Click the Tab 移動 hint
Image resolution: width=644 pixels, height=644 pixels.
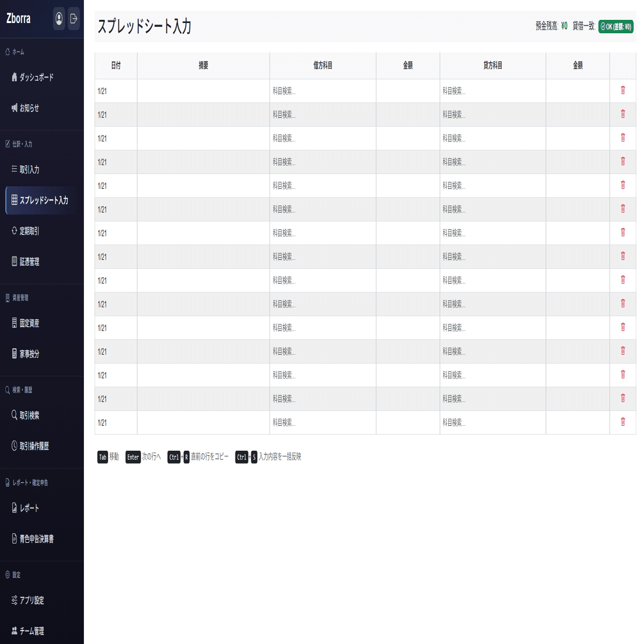click(108, 456)
